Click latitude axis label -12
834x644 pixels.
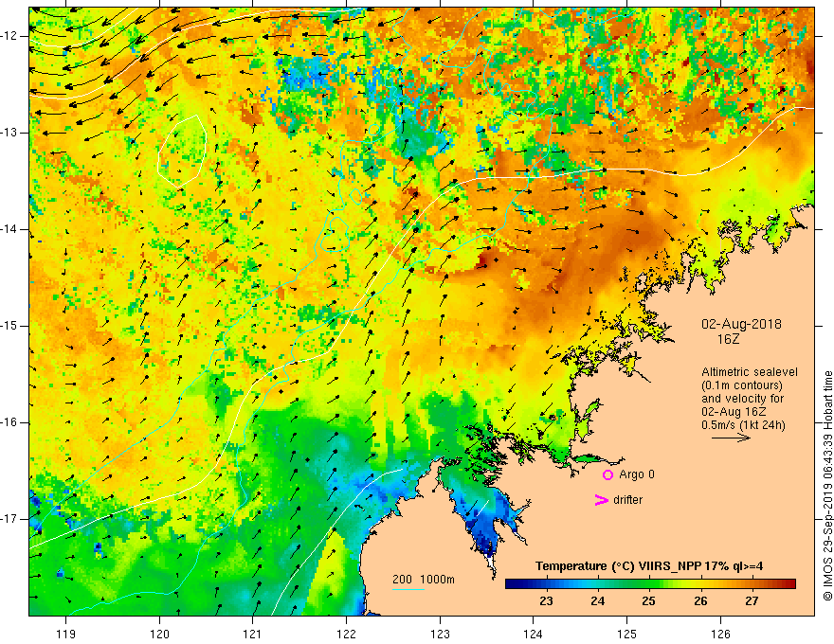(x=12, y=36)
